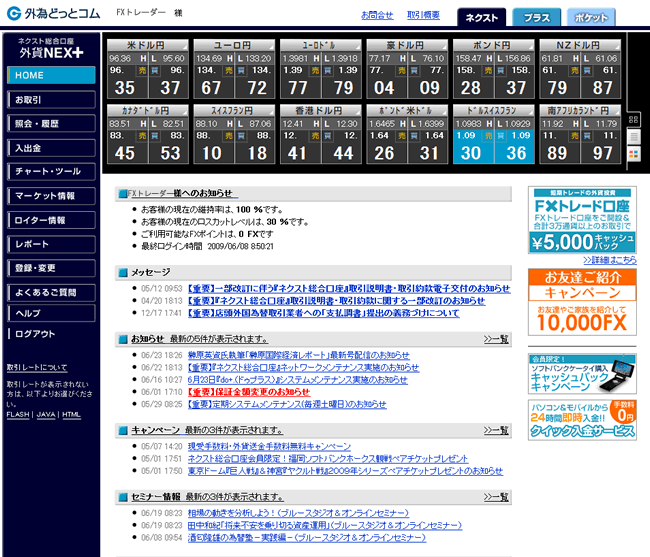Open ロイター情報 in the sidebar
Screen dimensions: 650x557
coord(51,220)
